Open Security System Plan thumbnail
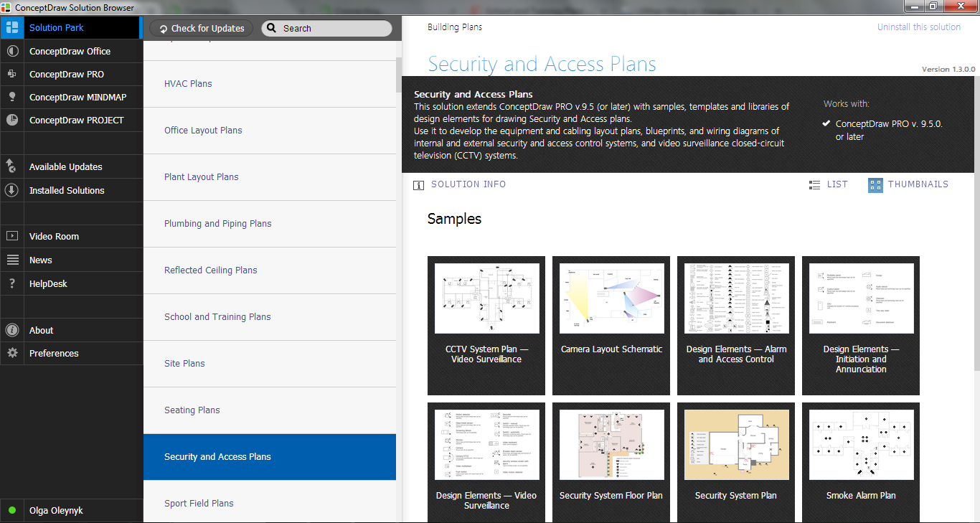Screen dimensions: 980x523 point(736,462)
